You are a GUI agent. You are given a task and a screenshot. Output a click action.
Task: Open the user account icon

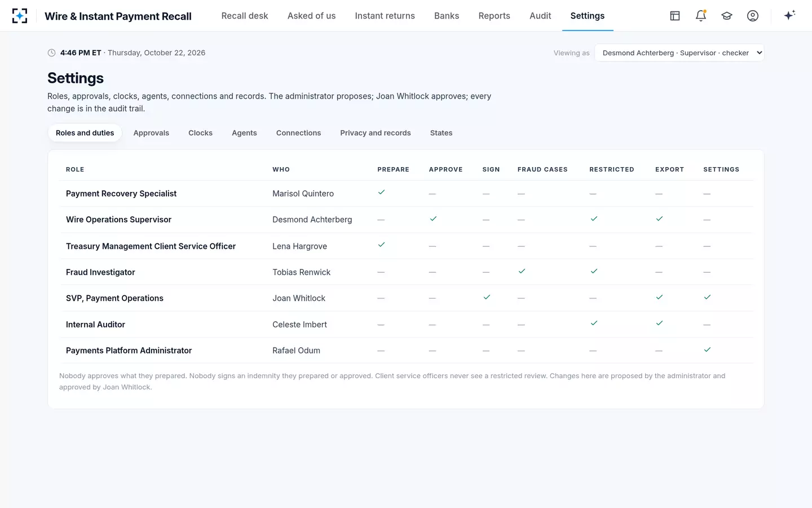click(x=753, y=16)
